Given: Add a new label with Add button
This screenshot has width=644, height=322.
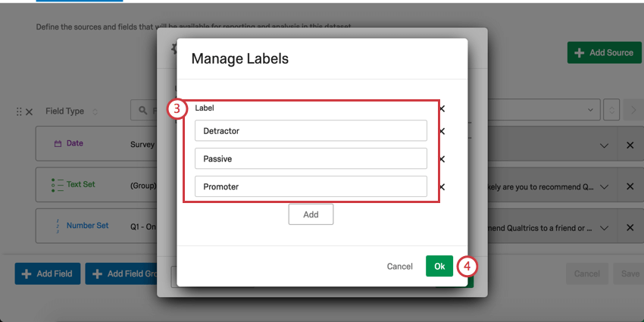Looking at the screenshot, I should pos(311,214).
